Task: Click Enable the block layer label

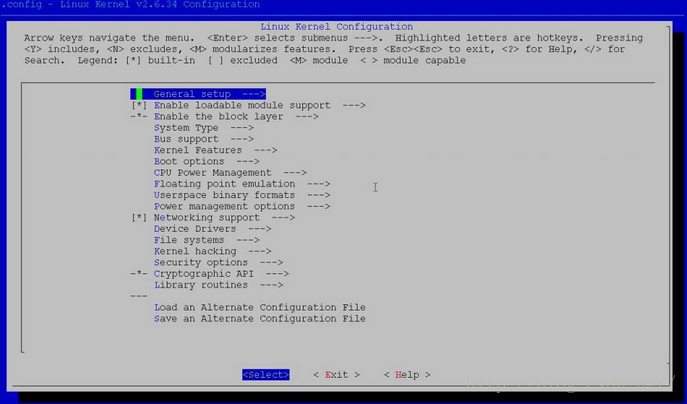Action: 218,117
